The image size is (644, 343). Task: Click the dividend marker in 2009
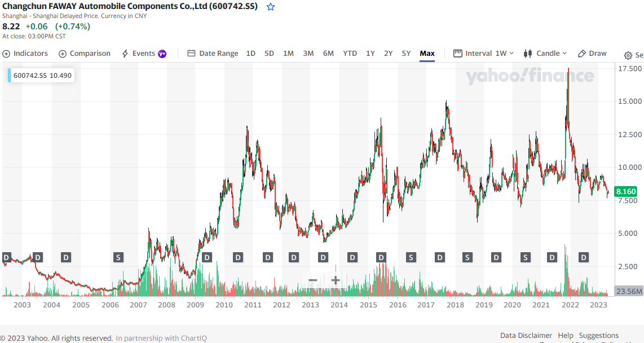(206, 258)
